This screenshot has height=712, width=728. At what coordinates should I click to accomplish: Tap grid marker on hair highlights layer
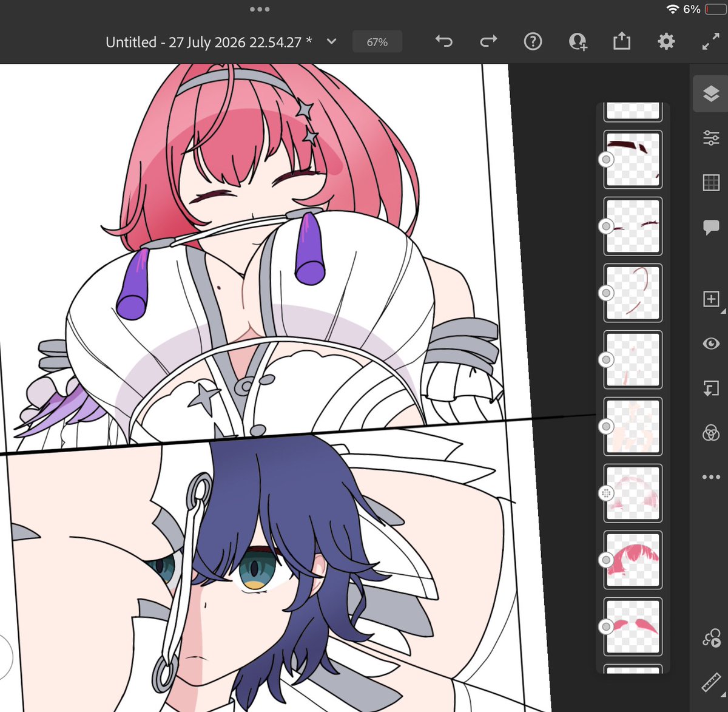[x=606, y=493]
